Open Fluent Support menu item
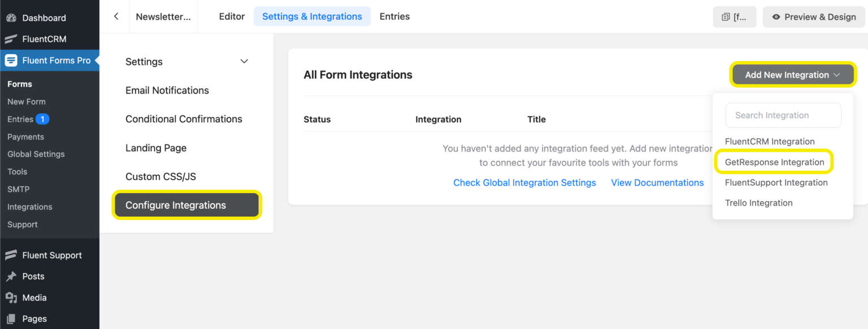This screenshot has width=868, height=329. click(x=52, y=255)
